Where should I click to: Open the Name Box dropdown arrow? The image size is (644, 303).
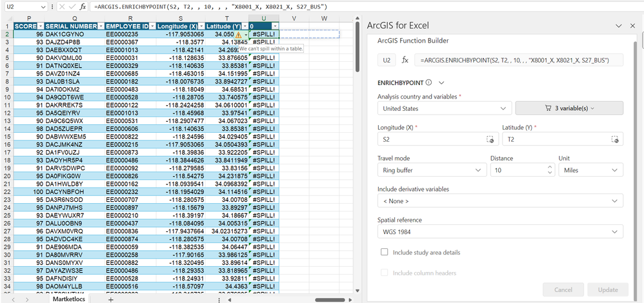(x=43, y=7)
